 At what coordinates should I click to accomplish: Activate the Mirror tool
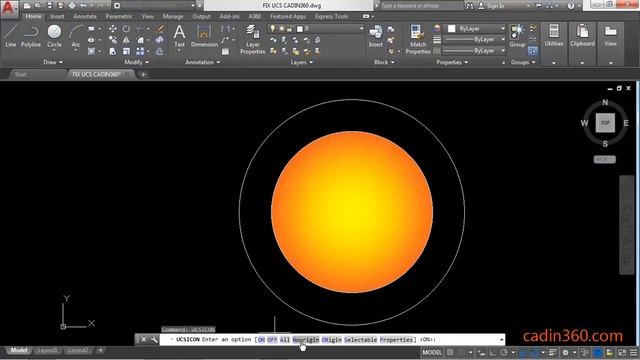pyautogui.click(x=126, y=40)
